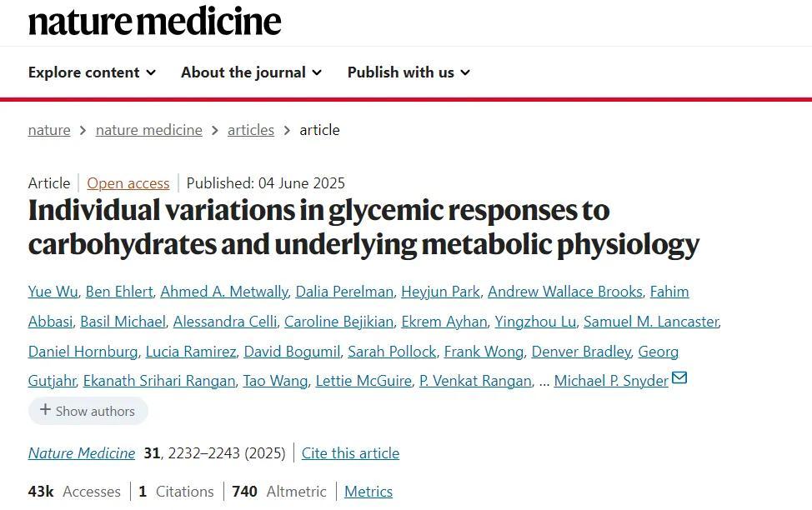Expand the Explore content menu
Screen dimensions: 812x510
point(92,72)
